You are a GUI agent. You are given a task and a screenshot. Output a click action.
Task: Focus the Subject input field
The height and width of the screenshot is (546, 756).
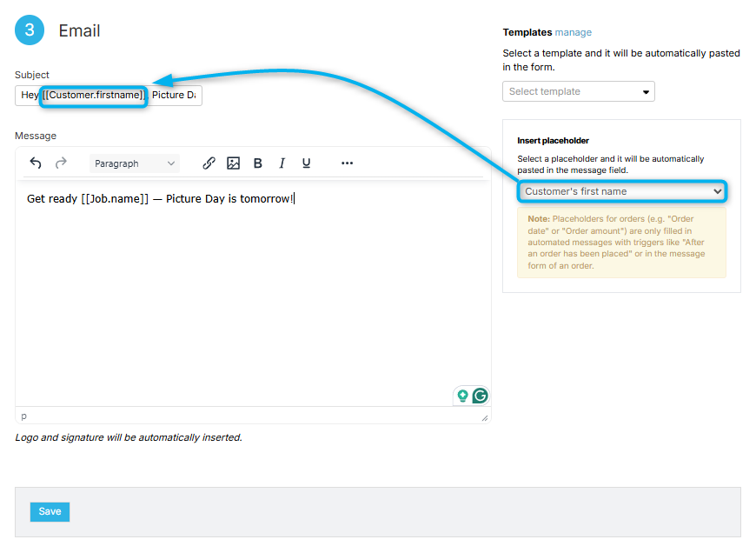tap(109, 95)
